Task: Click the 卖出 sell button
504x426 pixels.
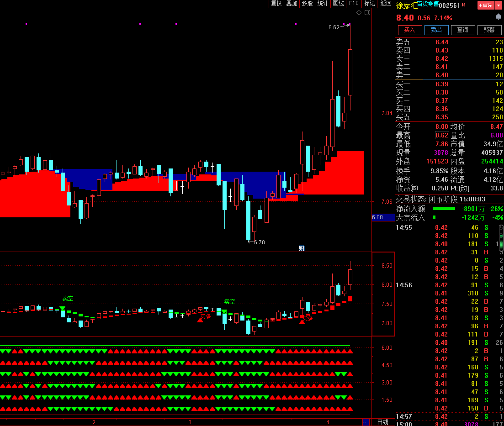Action: [x=436, y=30]
